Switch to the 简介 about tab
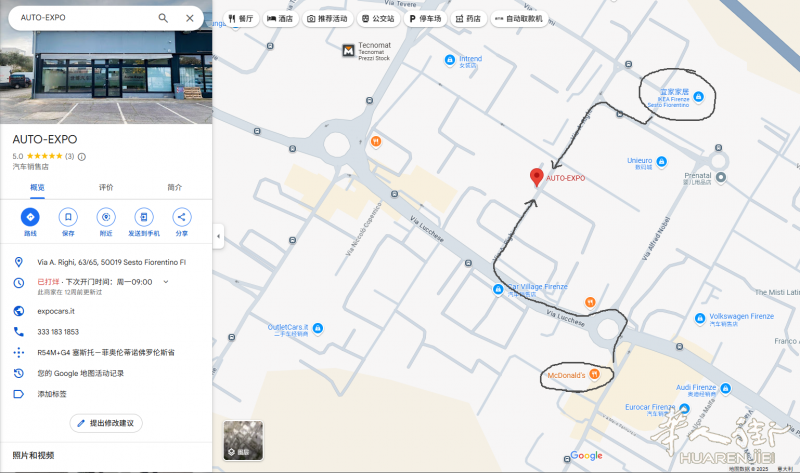800x473 pixels. [x=174, y=187]
